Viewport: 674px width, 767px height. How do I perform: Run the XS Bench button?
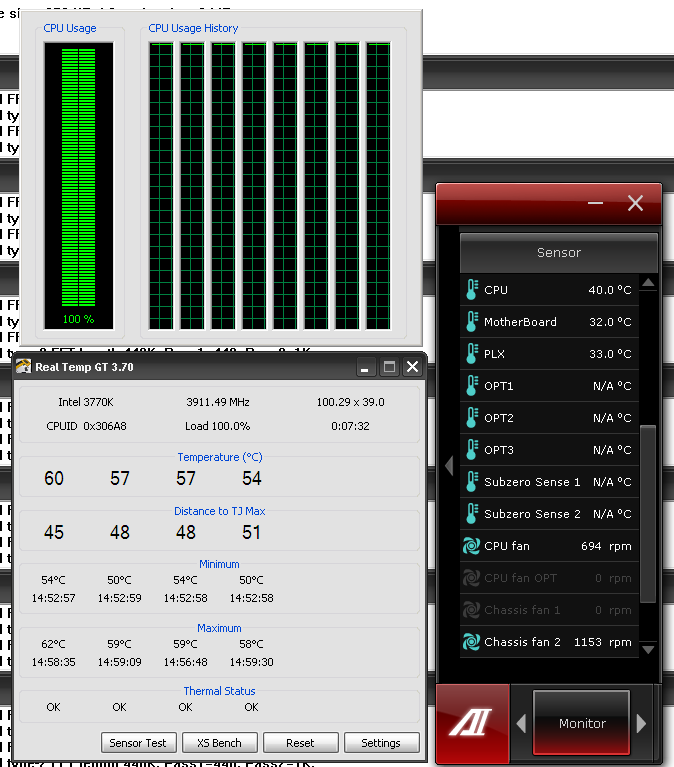[219, 743]
